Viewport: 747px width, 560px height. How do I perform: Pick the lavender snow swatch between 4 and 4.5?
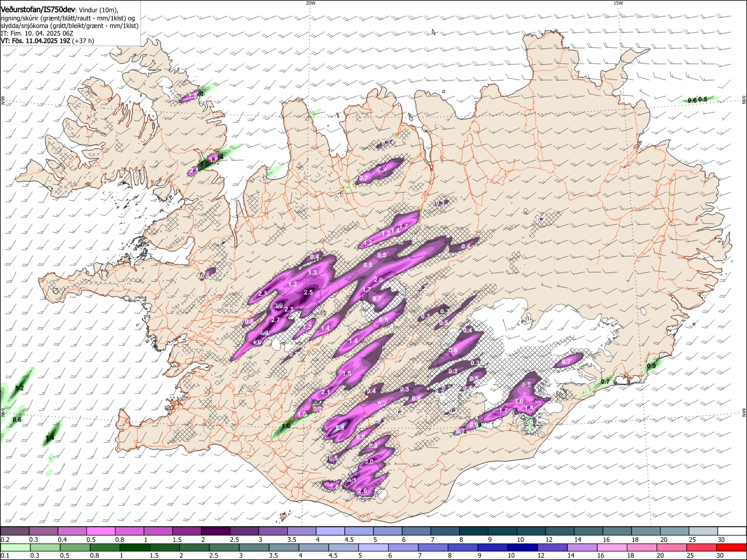coord(330,531)
